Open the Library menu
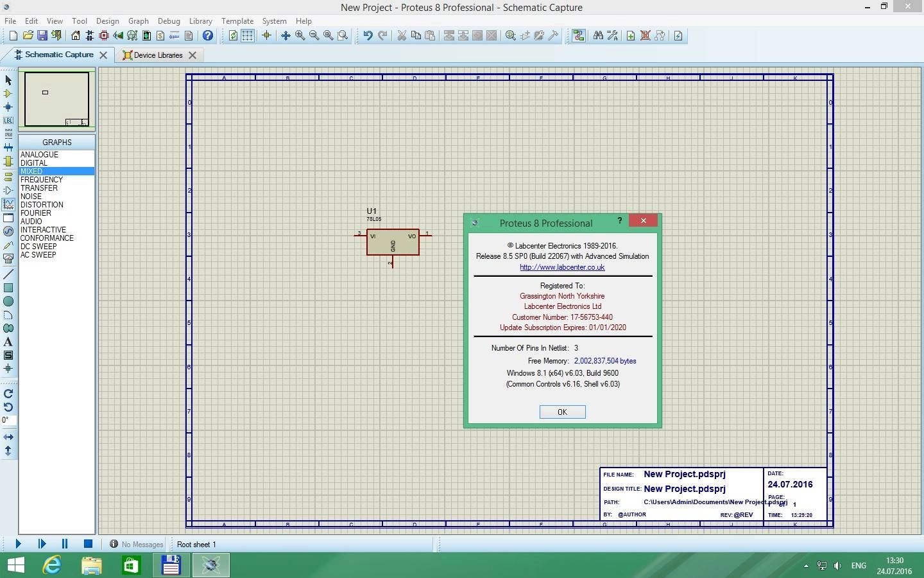 pos(201,21)
